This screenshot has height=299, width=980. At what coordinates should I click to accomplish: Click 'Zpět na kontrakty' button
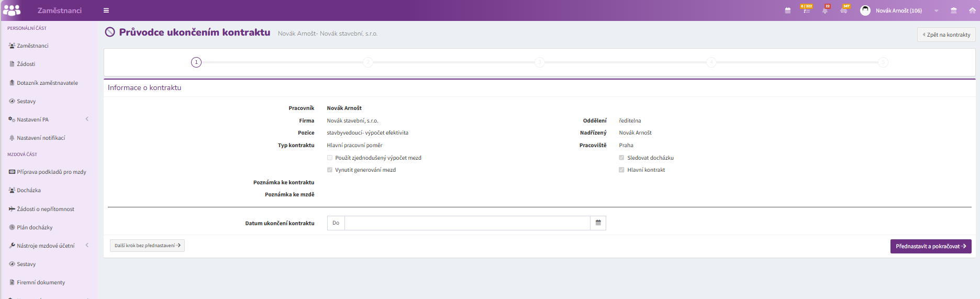(946, 35)
